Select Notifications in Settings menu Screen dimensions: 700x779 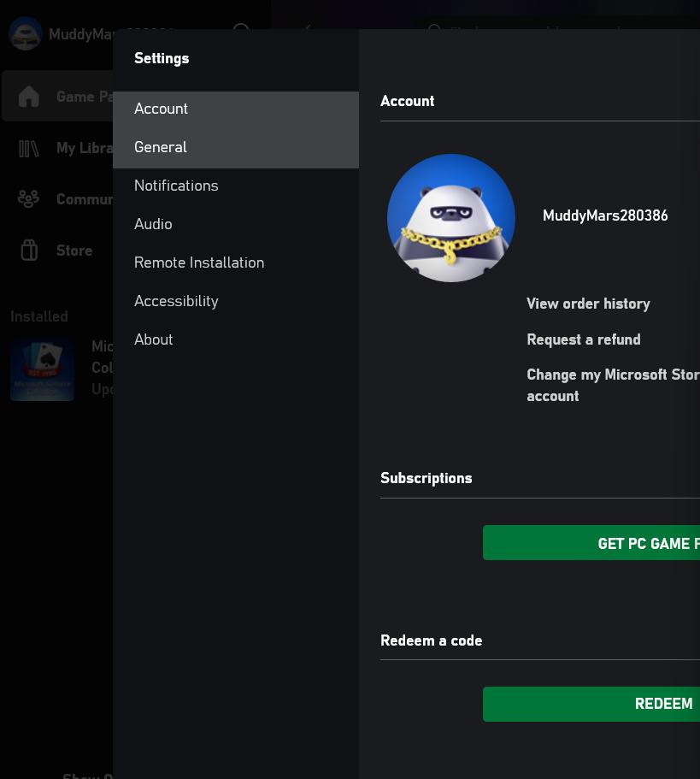[x=236, y=186]
